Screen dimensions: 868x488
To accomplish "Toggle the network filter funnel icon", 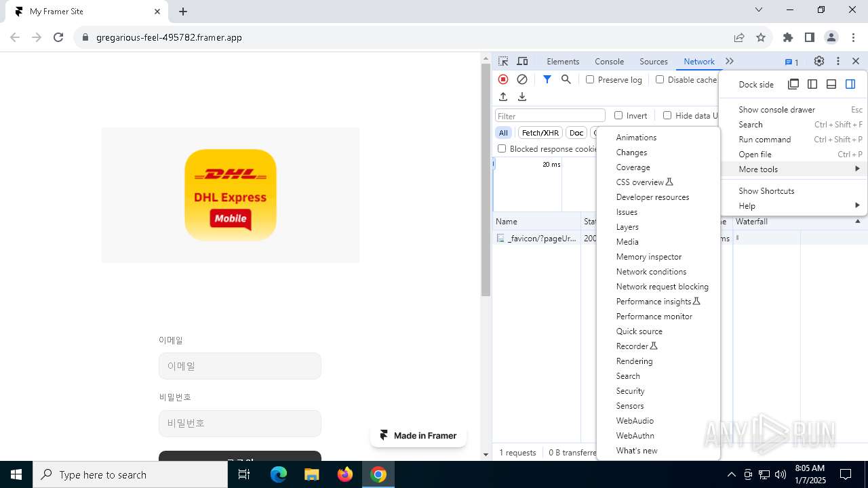I will point(547,79).
